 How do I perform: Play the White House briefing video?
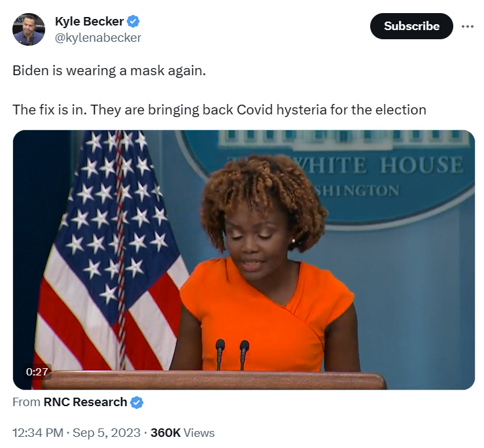point(243,260)
